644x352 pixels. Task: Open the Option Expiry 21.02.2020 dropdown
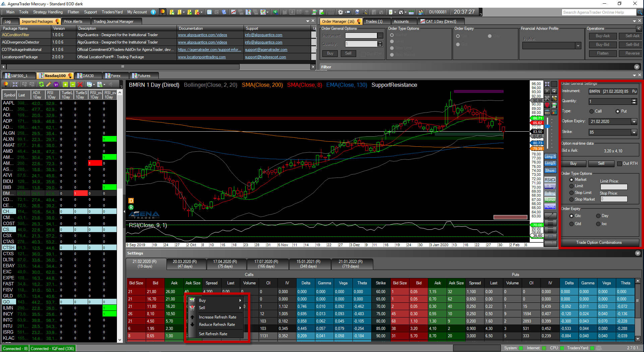pos(634,122)
